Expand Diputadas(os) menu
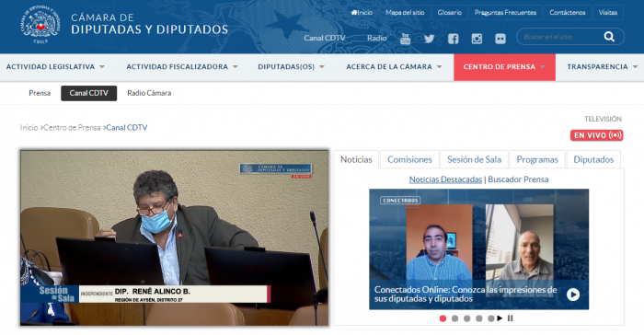 pos(291,66)
